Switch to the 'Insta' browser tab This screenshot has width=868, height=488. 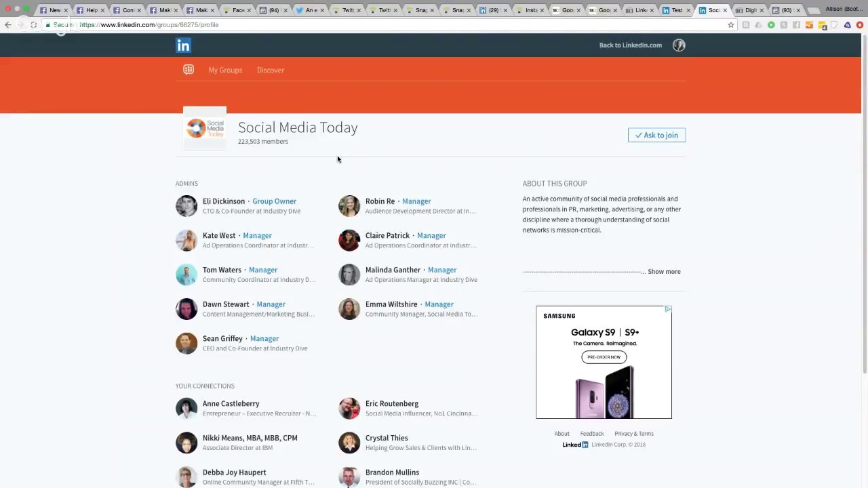pyautogui.click(x=530, y=10)
